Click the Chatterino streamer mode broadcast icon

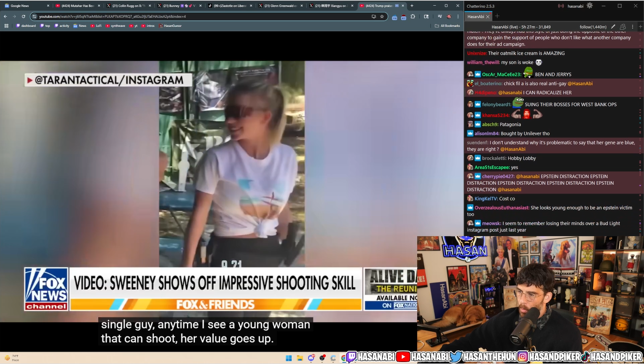(x=561, y=6)
